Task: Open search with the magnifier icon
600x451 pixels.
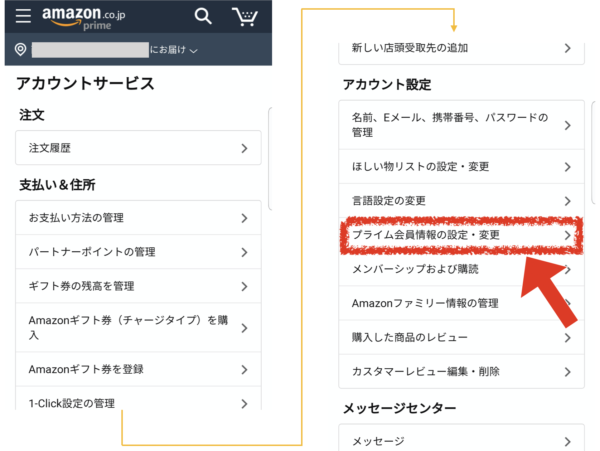Action: [203, 16]
